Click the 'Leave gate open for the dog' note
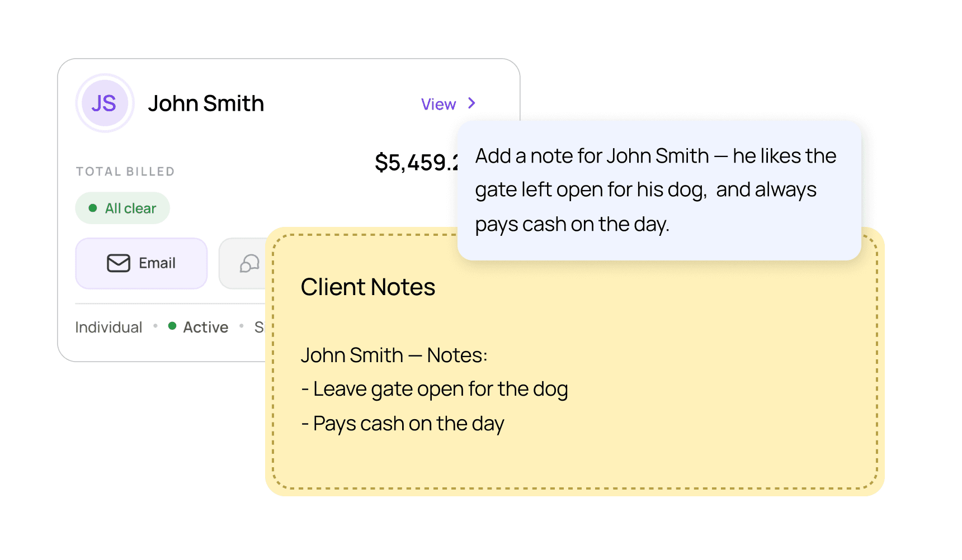This screenshot has height=560, width=962. [435, 389]
